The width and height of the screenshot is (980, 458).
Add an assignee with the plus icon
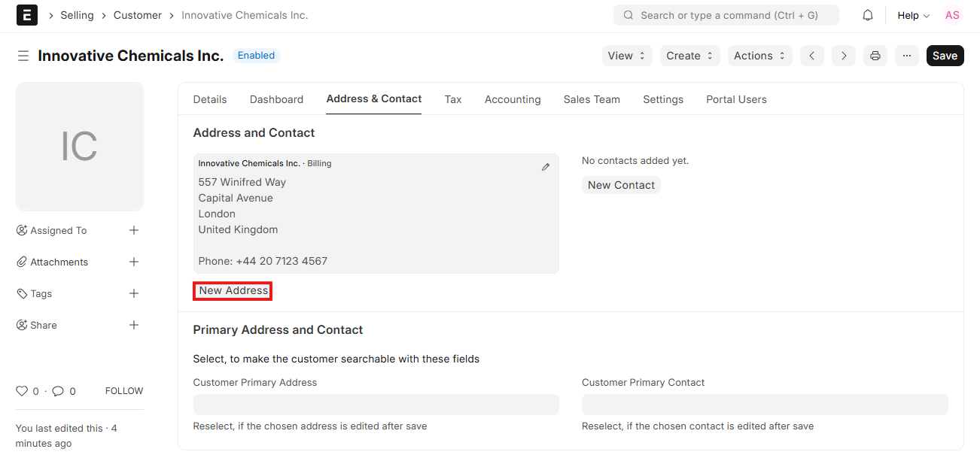(134, 230)
